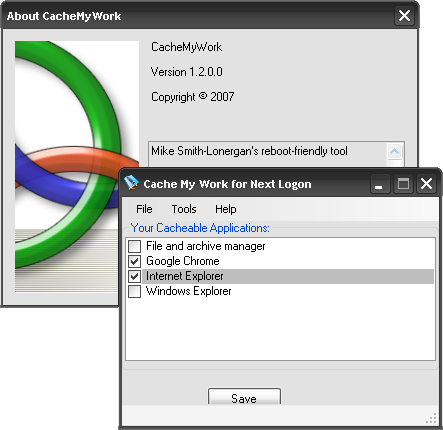The width and height of the screenshot is (443, 430).
Task: Minimize the Cache My Work window
Action: pyautogui.click(x=380, y=184)
